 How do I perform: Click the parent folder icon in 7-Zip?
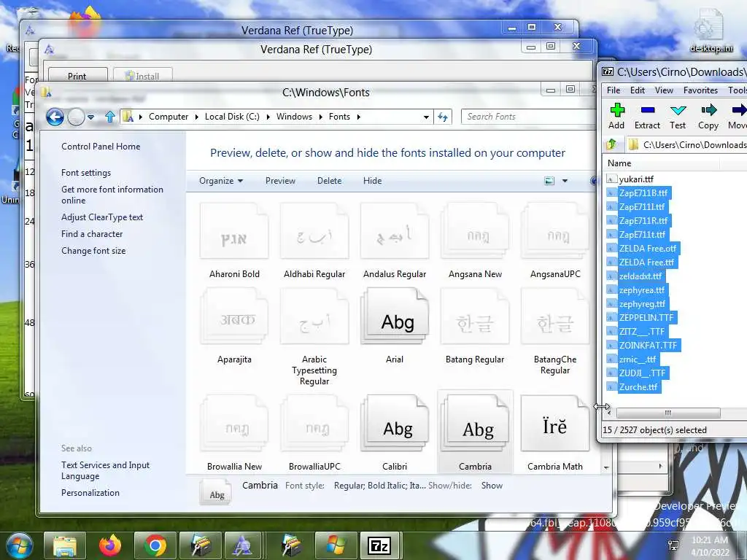[x=612, y=144]
